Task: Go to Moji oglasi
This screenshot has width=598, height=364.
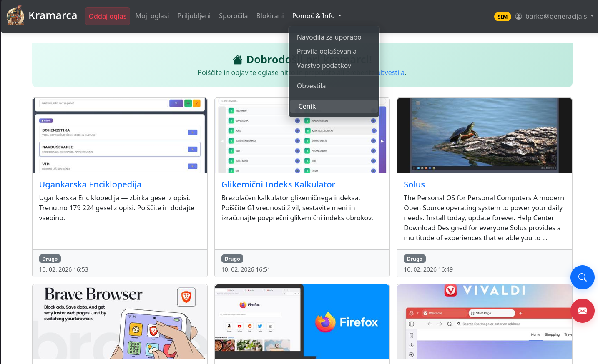Action: (x=152, y=16)
